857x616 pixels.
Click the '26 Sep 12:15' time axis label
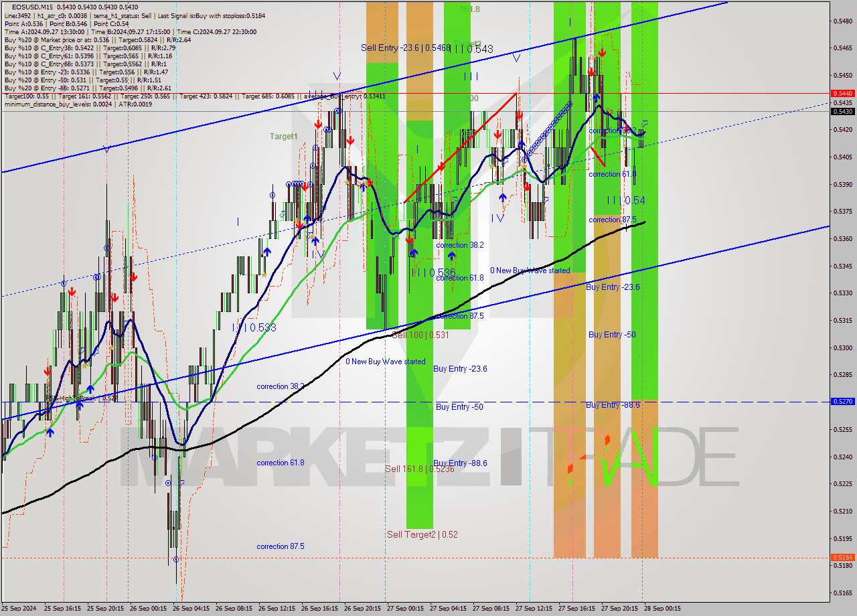pos(277,609)
